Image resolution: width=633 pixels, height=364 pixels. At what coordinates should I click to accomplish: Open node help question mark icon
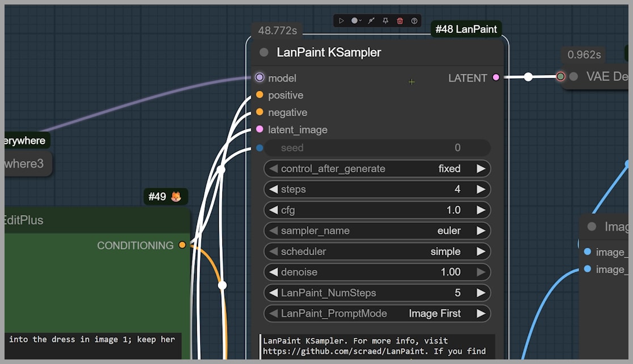415,21
